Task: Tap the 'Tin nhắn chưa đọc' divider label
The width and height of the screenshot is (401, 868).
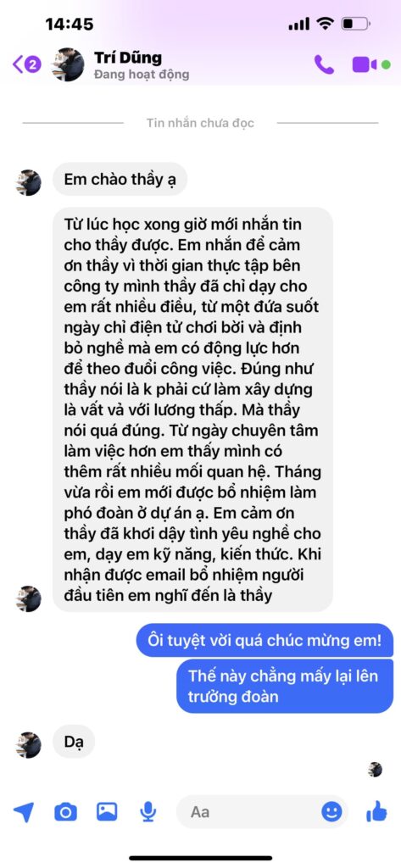Action: [x=200, y=123]
